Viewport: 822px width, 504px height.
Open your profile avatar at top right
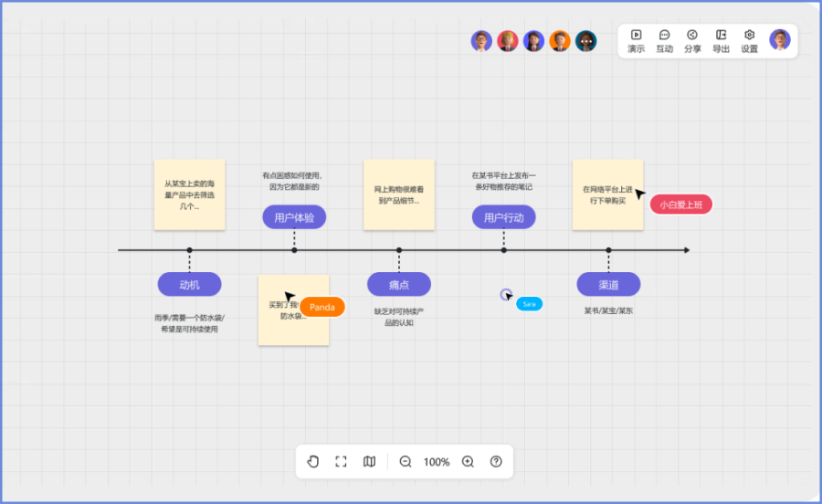coord(779,39)
